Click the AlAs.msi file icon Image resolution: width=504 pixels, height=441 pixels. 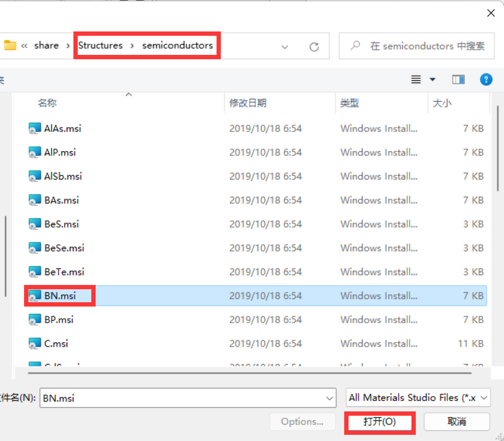(35, 128)
